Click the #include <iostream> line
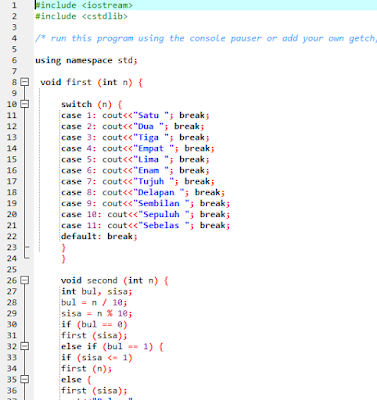The height and width of the screenshot is (400, 377). [84, 5]
